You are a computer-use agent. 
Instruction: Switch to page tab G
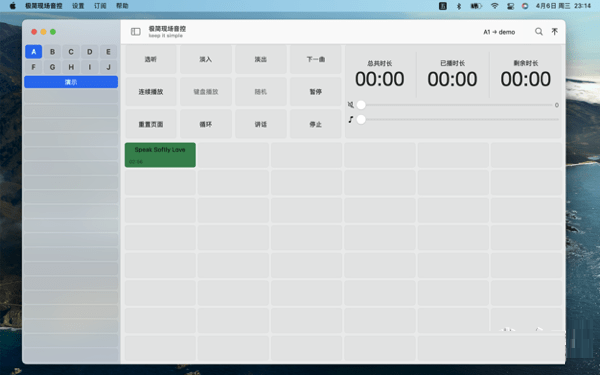point(52,67)
